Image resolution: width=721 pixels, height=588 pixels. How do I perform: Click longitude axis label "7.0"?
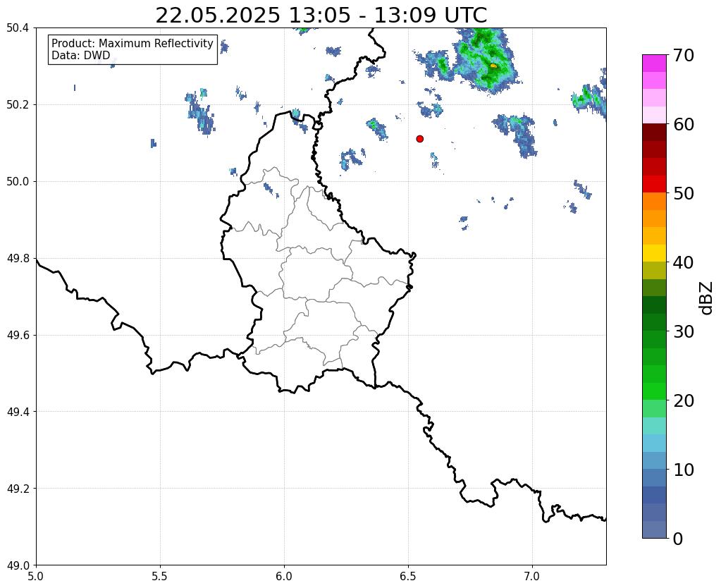click(x=532, y=576)
